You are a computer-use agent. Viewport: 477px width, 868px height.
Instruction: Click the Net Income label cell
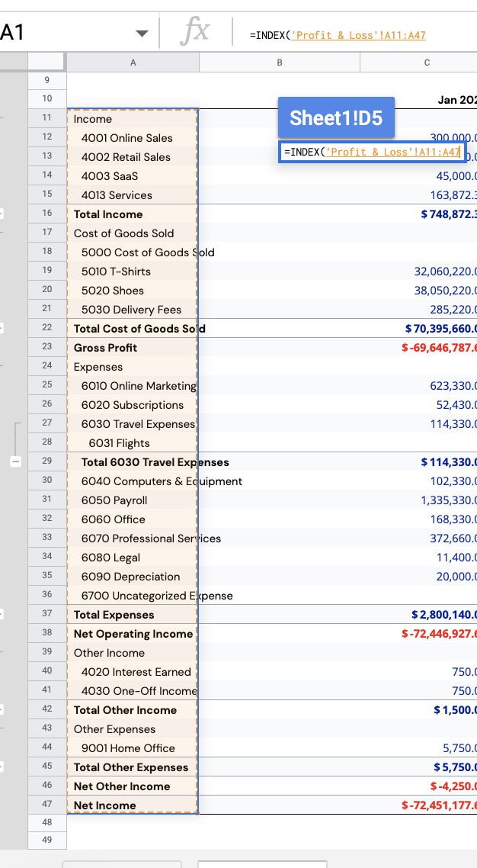pos(133,805)
